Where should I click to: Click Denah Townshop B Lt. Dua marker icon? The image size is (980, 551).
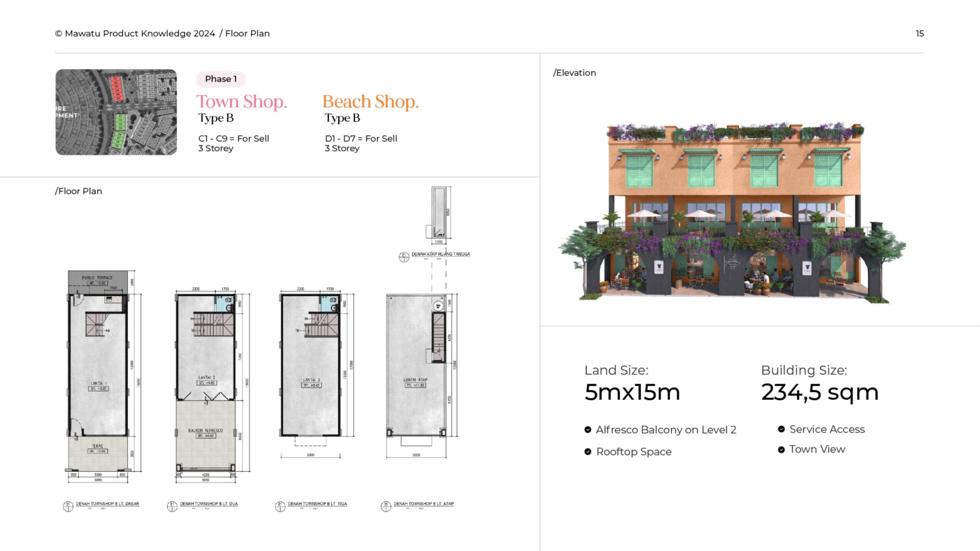[172, 506]
